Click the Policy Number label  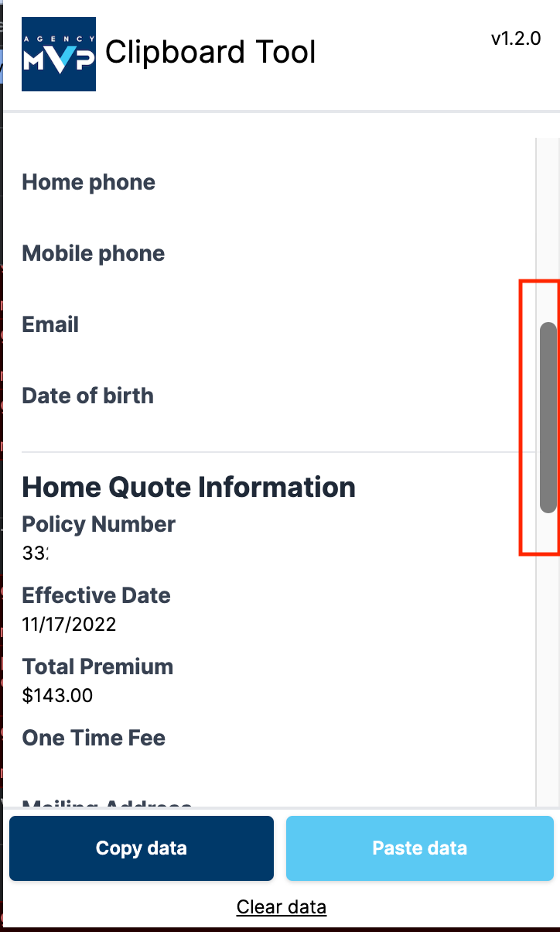(x=99, y=525)
